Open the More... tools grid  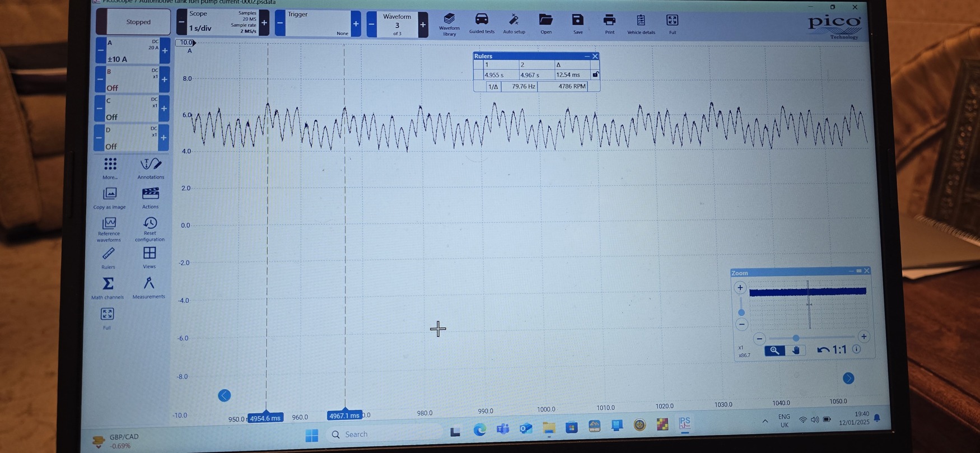point(110,169)
